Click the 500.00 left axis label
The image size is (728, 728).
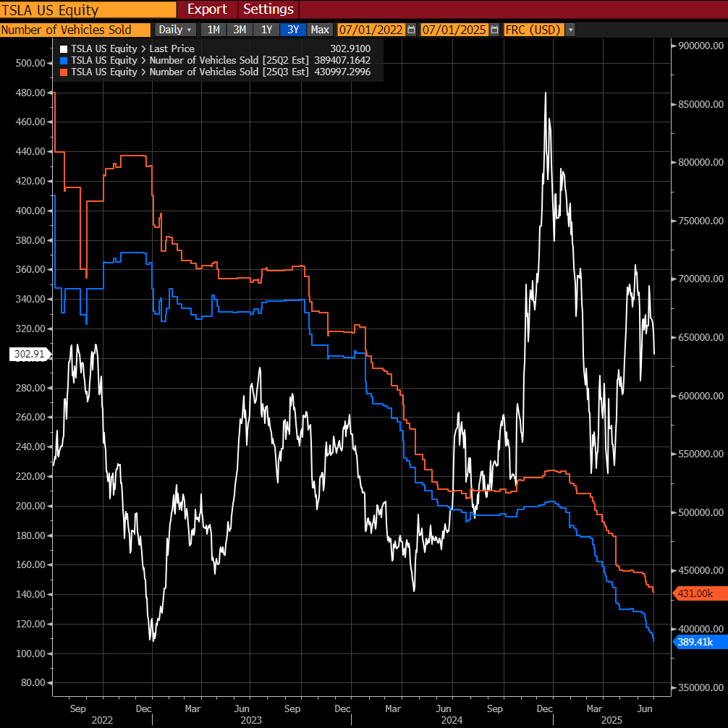30,63
